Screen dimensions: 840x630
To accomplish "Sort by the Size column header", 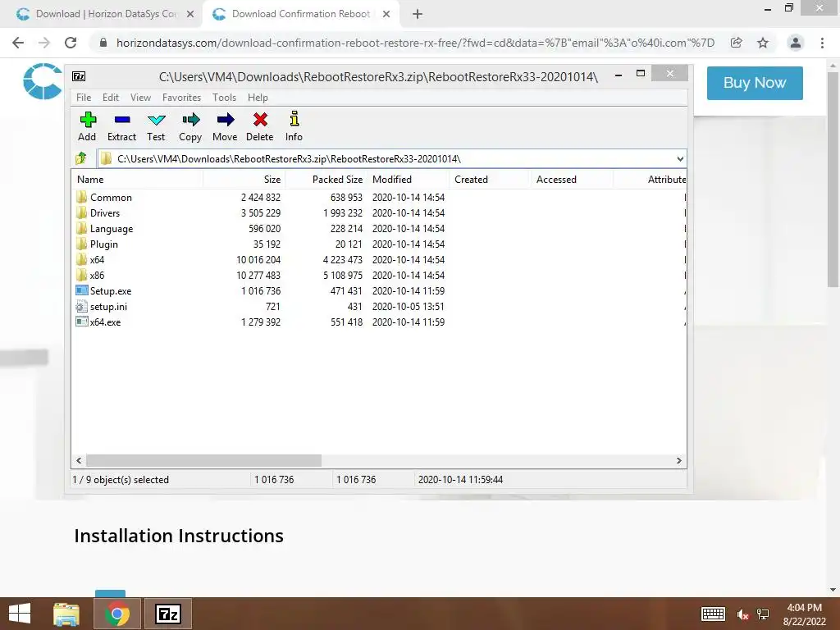I will [244, 180].
